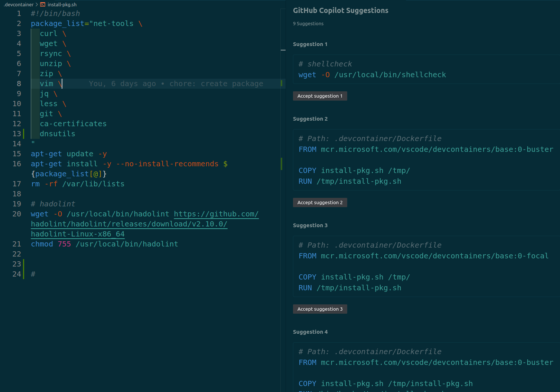Click the 'zip' package line on line 7
560x392 pixels.
click(x=51, y=73)
